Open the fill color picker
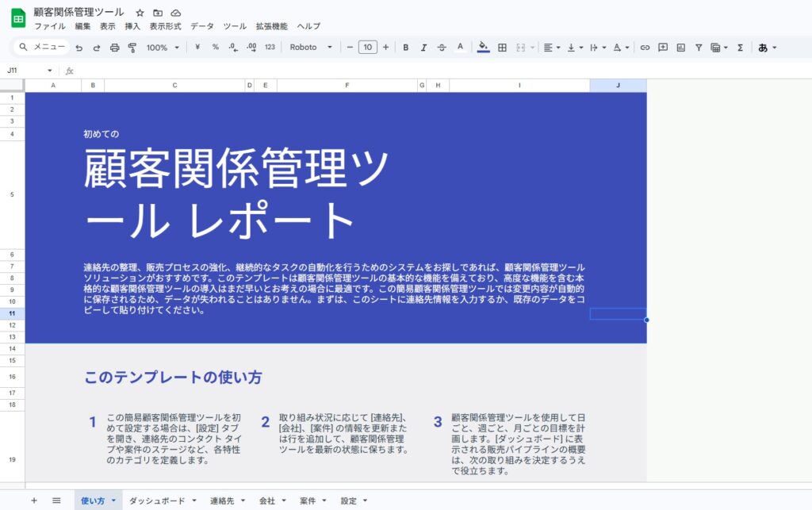812x510 pixels. click(x=483, y=48)
